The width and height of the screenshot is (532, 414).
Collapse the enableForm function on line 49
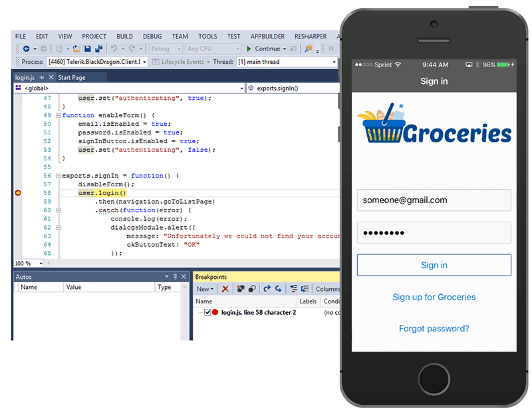point(59,115)
